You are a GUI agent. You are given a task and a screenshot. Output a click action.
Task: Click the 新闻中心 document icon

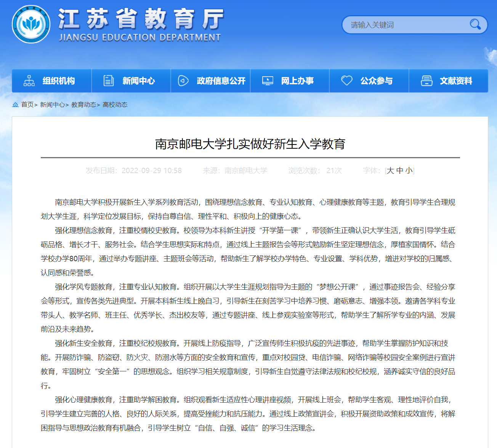click(x=109, y=81)
